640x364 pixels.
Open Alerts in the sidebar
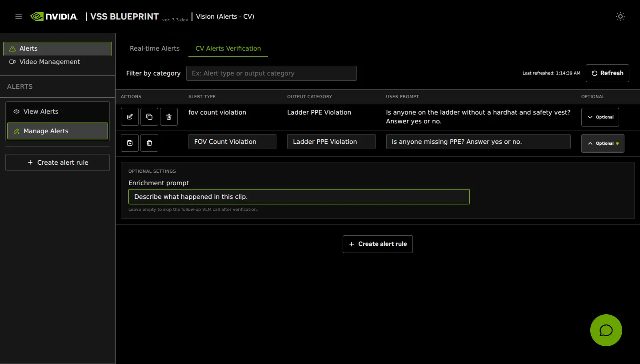pos(57,48)
